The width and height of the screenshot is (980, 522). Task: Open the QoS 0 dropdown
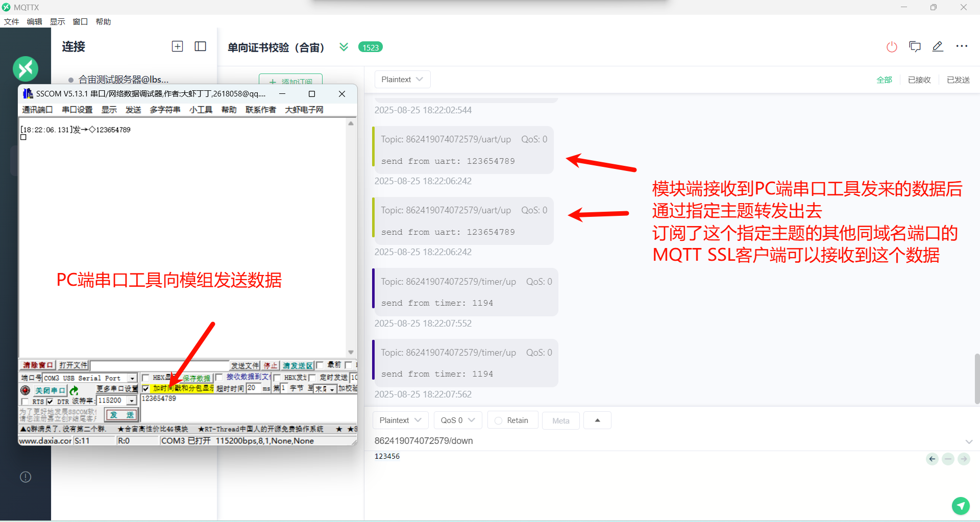[x=458, y=420]
